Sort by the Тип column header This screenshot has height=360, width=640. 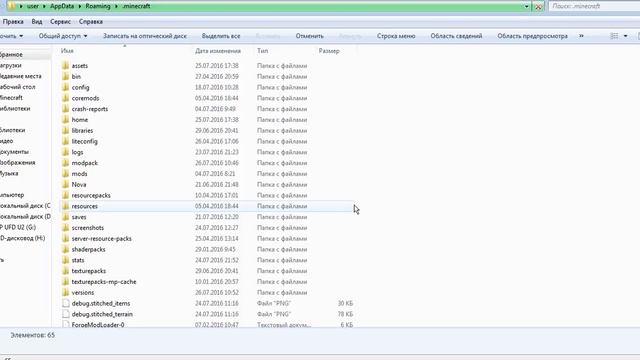tap(262, 51)
